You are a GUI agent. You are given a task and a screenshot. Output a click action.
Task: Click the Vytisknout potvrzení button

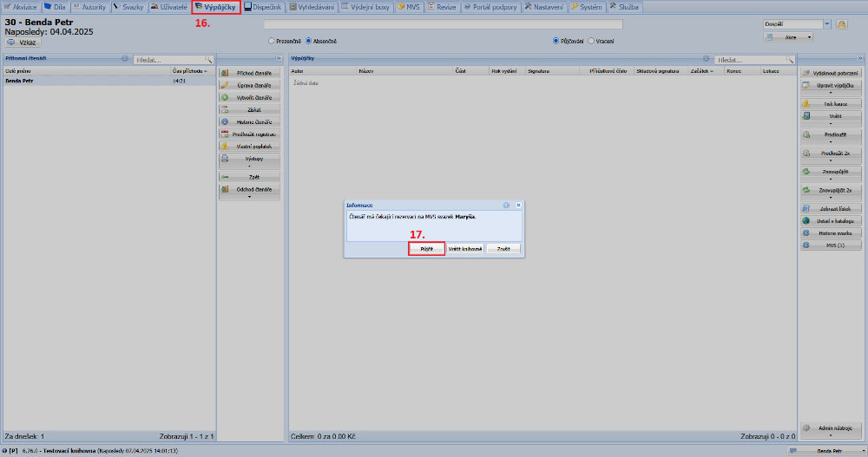(x=832, y=74)
